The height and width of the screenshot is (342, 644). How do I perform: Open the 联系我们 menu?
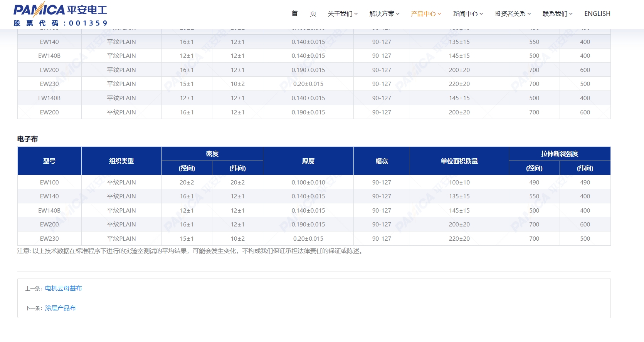(555, 13)
